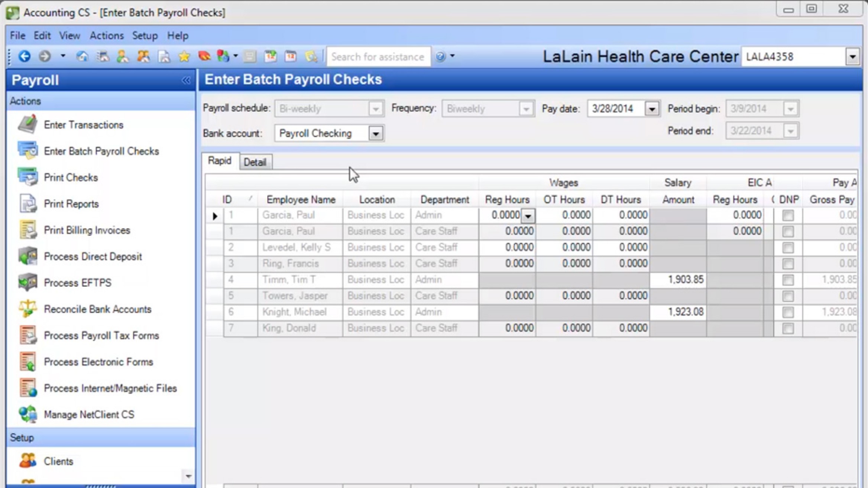Enable the DNP checkbox for Timm Tim T

tap(788, 279)
